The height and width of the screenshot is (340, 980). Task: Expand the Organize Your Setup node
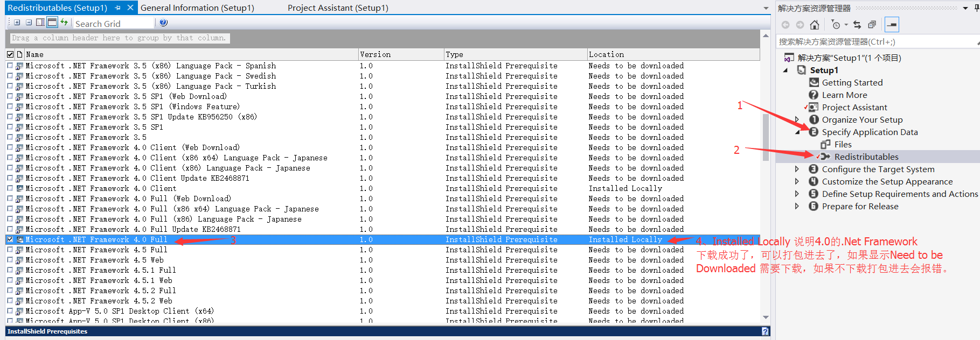pyautogui.click(x=797, y=119)
